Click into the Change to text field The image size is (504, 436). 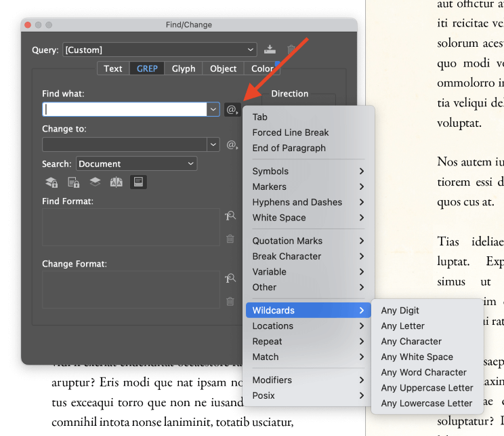(125, 144)
